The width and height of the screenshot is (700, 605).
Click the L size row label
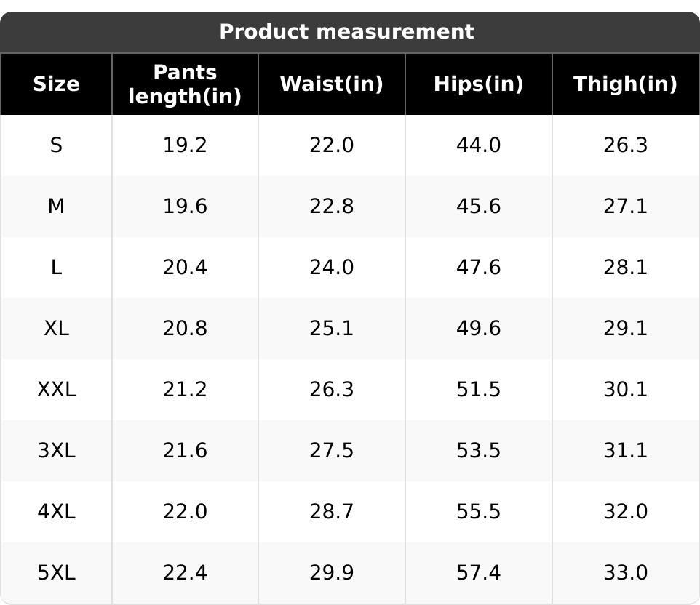tap(56, 268)
